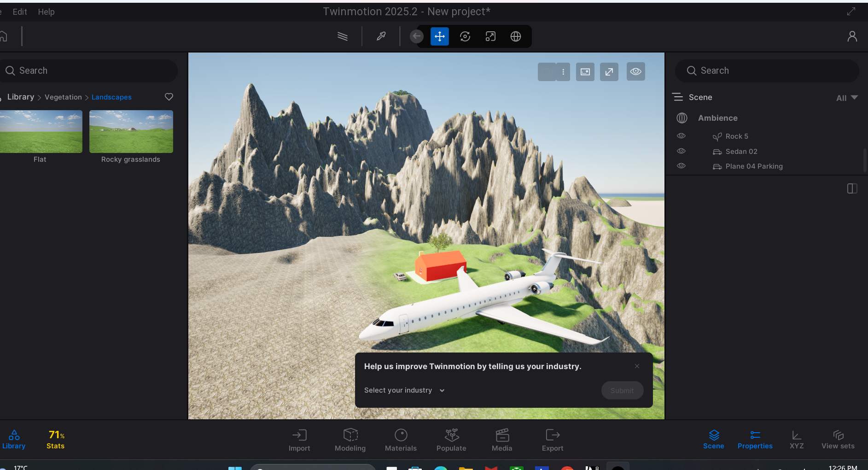The height and width of the screenshot is (470, 868).
Task: Open the viewport three-dot options menu
Action: [563, 71]
